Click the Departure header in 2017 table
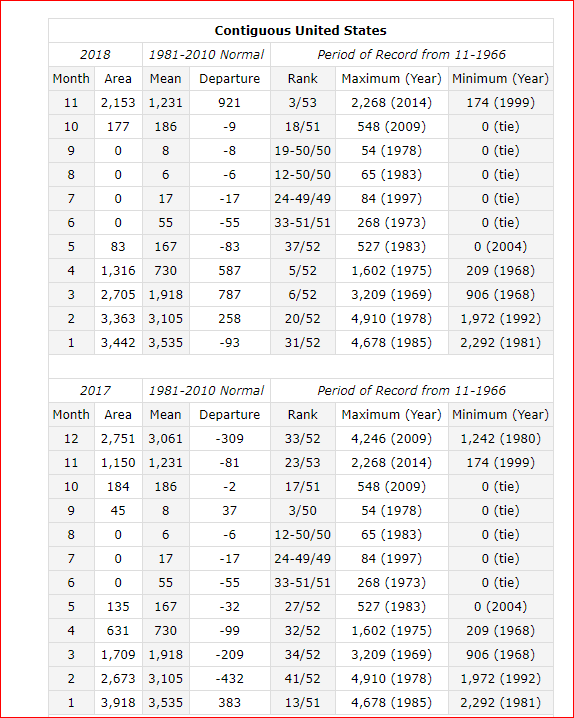The width and height of the screenshot is (574, 718). click(x=230, y=414)
